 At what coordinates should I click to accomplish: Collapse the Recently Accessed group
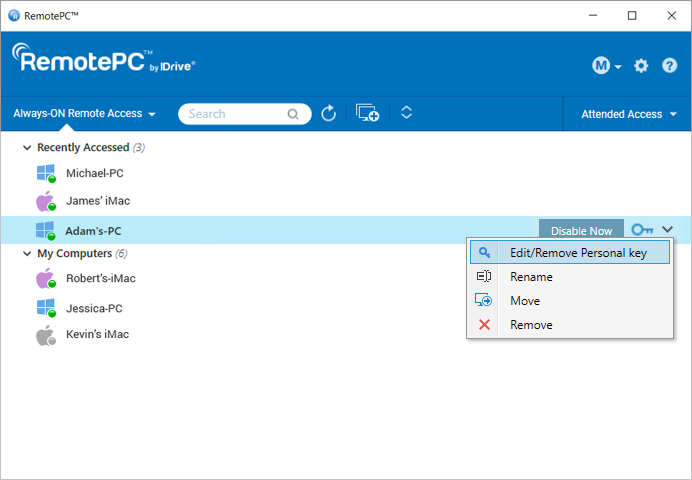27,147
